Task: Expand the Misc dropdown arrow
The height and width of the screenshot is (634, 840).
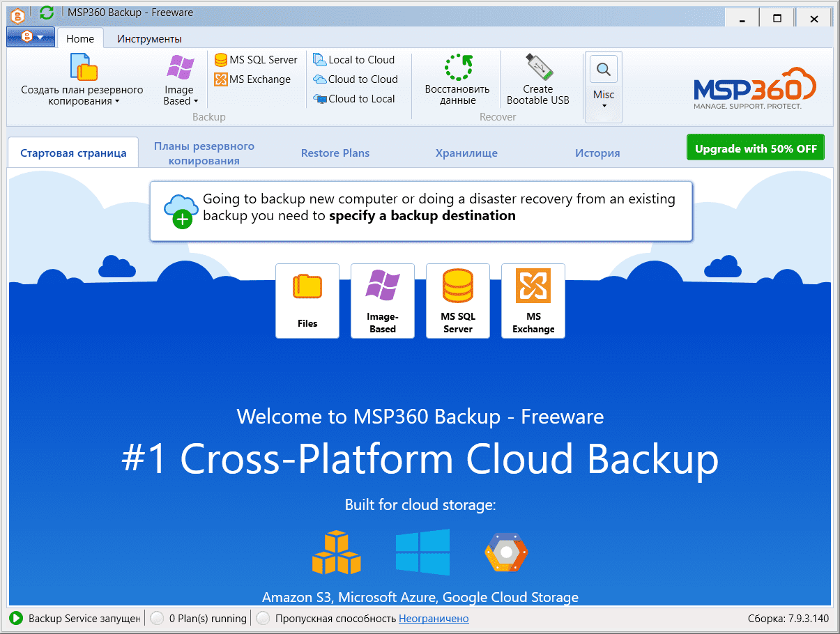Action: pyautogui.click(x=604, y=106)
